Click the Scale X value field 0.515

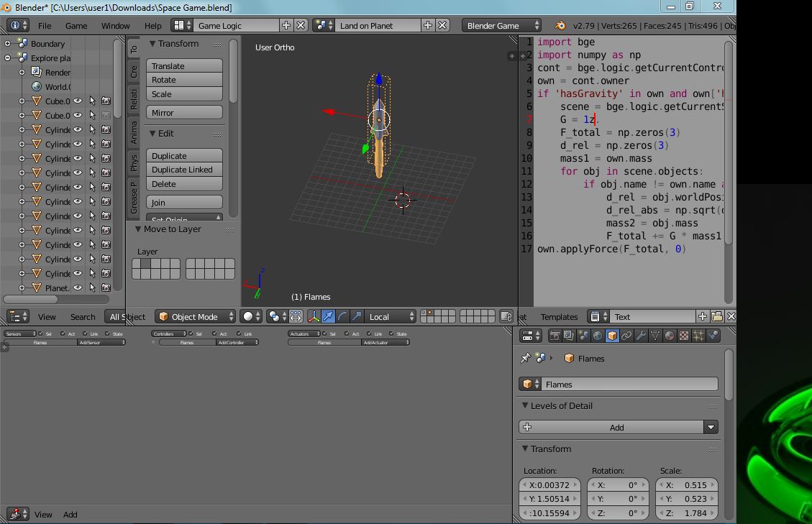click(x=687, y=484)
